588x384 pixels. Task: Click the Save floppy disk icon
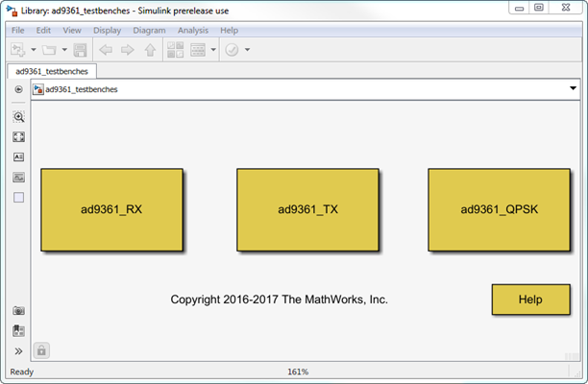pos(80,50)
